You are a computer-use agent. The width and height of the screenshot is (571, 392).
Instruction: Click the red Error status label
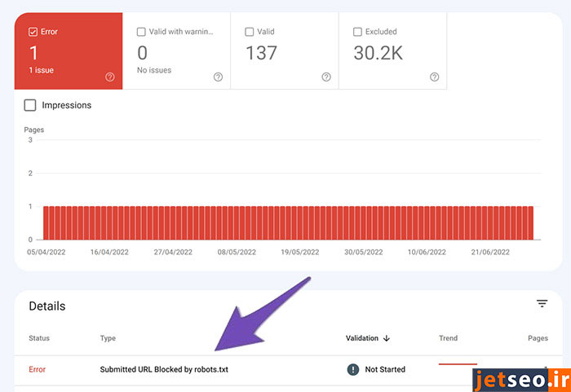click(x=38, y=369)
